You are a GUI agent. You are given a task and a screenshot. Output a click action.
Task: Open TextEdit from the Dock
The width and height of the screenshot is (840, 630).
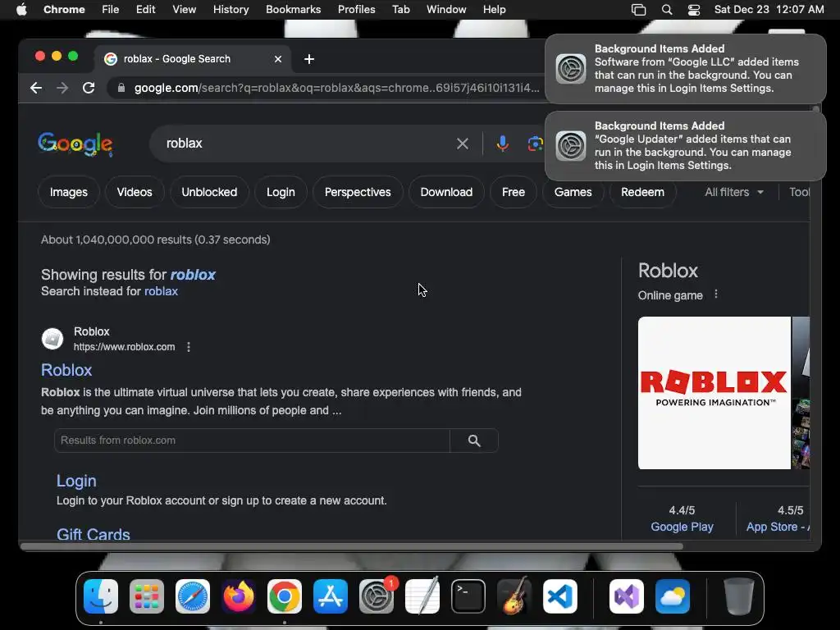(422, 596)
